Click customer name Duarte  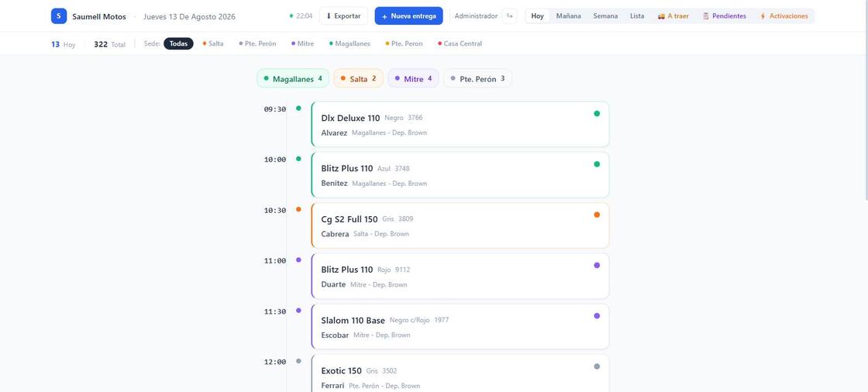(x=333, y=284)
